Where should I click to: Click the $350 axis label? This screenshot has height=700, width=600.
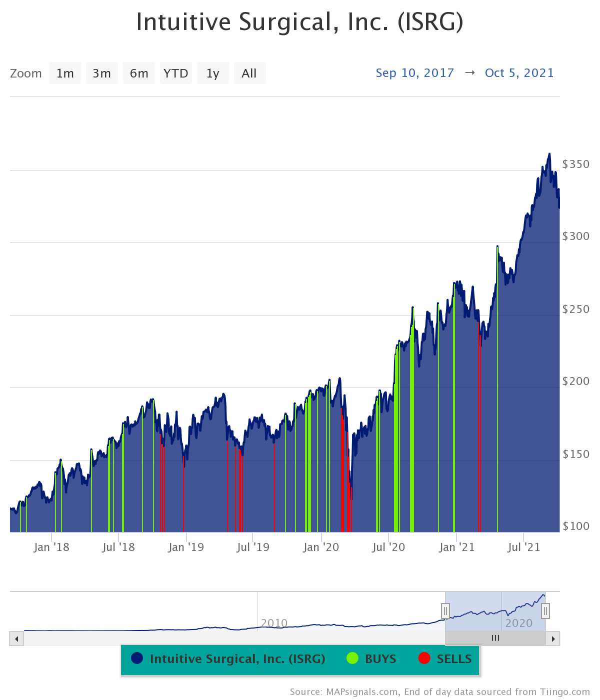[x=576, y=164]
